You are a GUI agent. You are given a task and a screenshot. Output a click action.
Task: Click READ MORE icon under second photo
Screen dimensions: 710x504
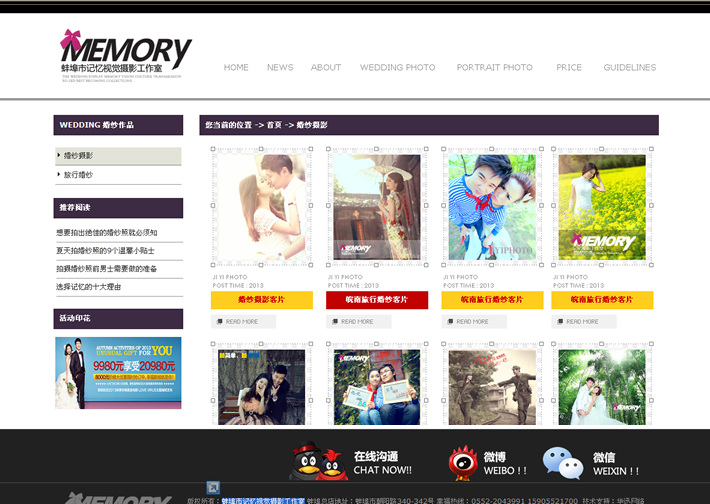click(x=334, y=322)
